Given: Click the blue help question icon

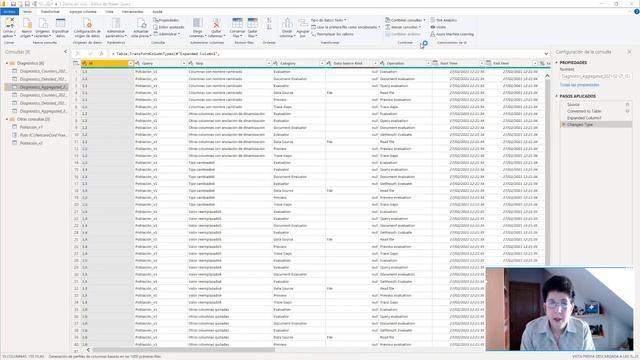Looking at the screenshot, I should (636, 12).
